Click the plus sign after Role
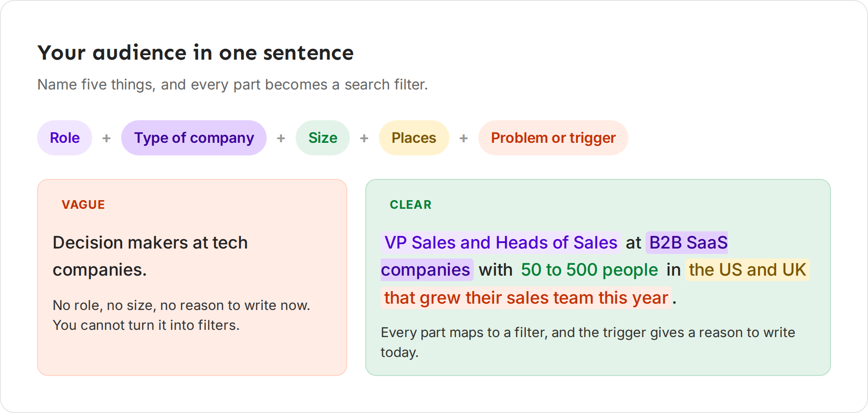The width and height of the screenshot is (868, 413). click(107, 138)
